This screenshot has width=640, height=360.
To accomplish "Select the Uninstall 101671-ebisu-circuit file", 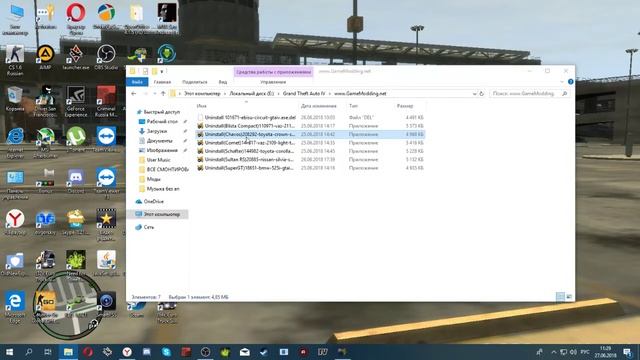I will click(x=310, y=118).
